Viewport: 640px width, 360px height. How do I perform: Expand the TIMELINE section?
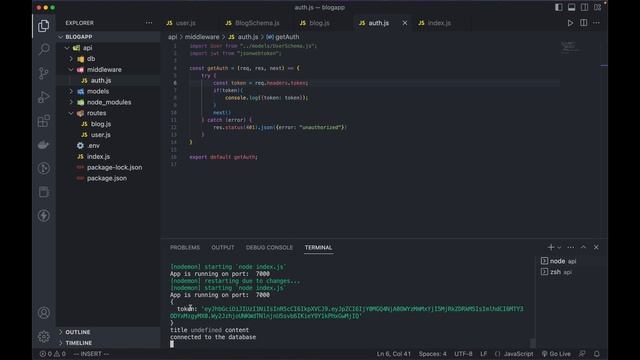108,343
